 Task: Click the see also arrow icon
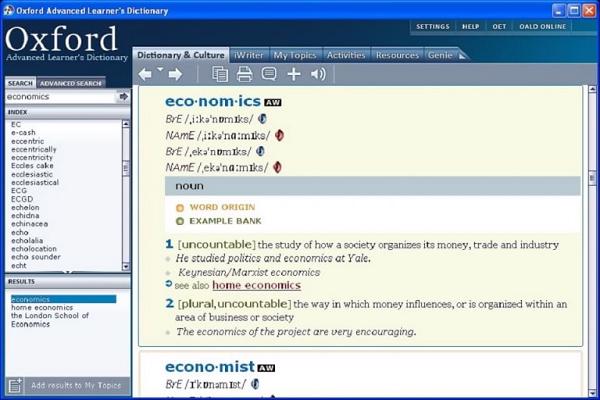click(x=169, y=284)
